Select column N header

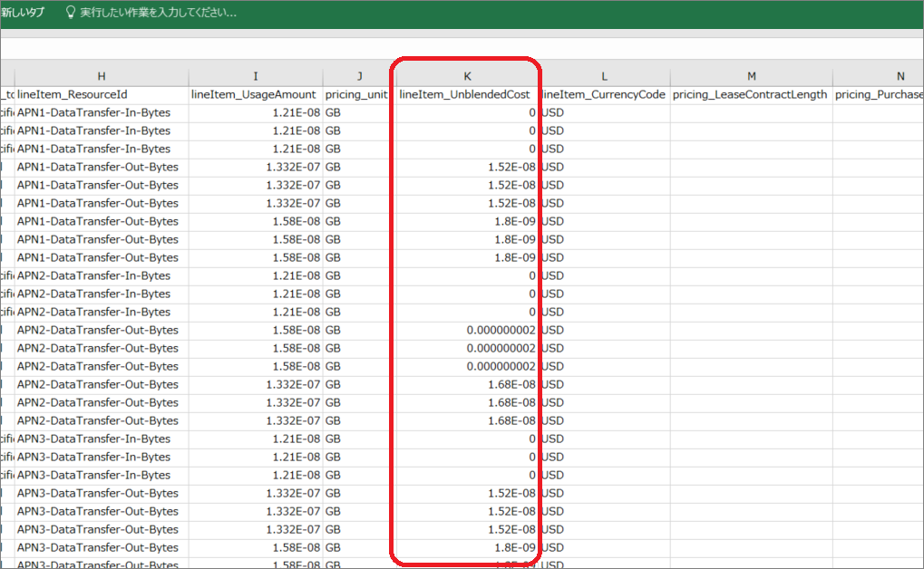point(889,76)
